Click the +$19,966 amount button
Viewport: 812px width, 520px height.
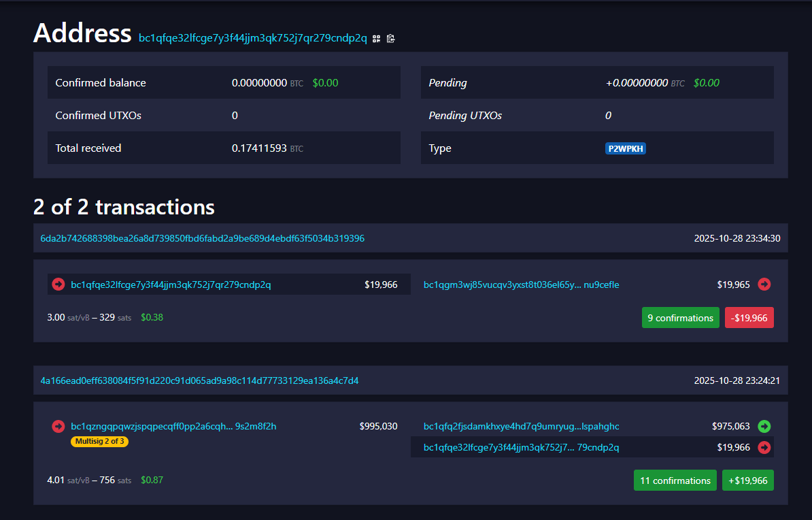click(748, 481)
